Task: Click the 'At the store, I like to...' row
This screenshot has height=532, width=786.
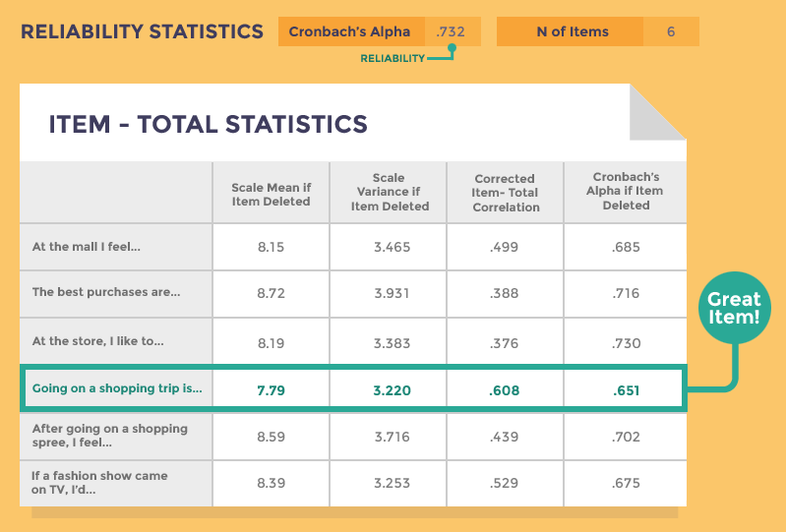Action: tap(353, 341)
